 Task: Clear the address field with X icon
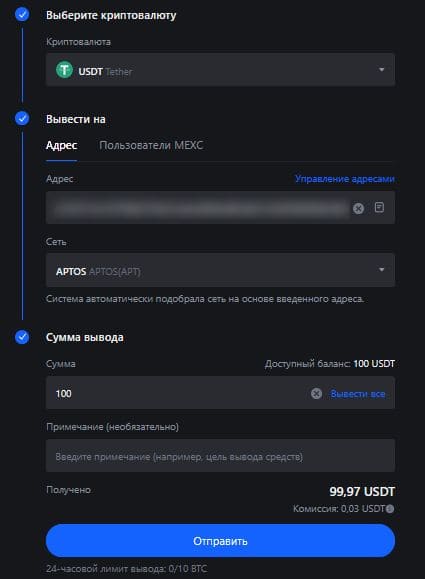(x=358, y=208)
